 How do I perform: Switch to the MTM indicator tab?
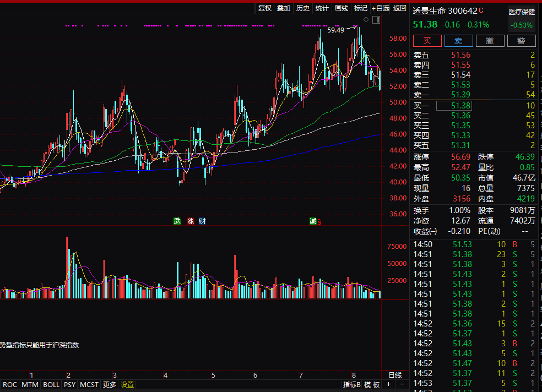[x=30, y=385]
